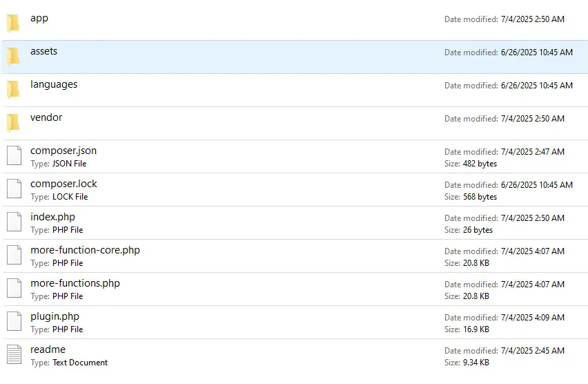Screen dimensions: 588x384
Task: Select the app folder name
Action: tap(39, 18)
